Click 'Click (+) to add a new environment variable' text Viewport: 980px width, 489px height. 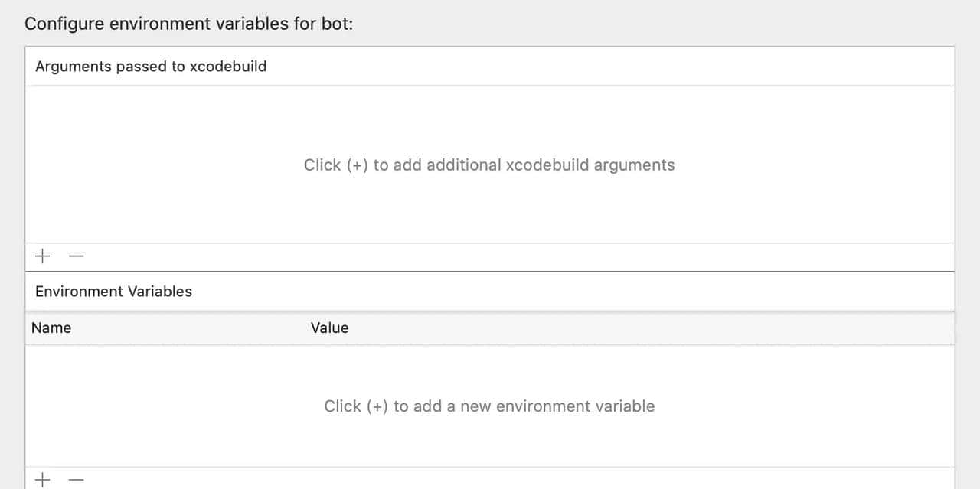point(489,406)
